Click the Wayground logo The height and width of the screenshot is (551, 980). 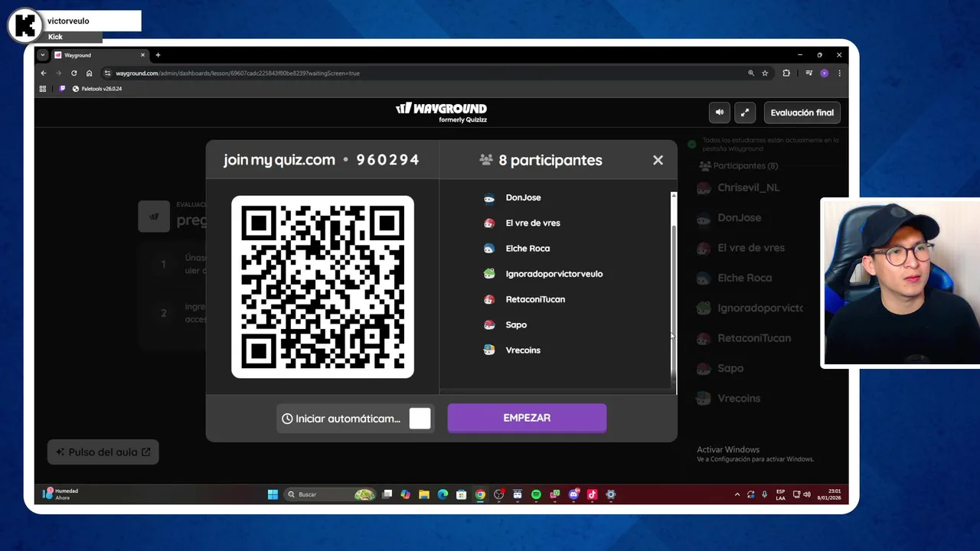(441, 112)
